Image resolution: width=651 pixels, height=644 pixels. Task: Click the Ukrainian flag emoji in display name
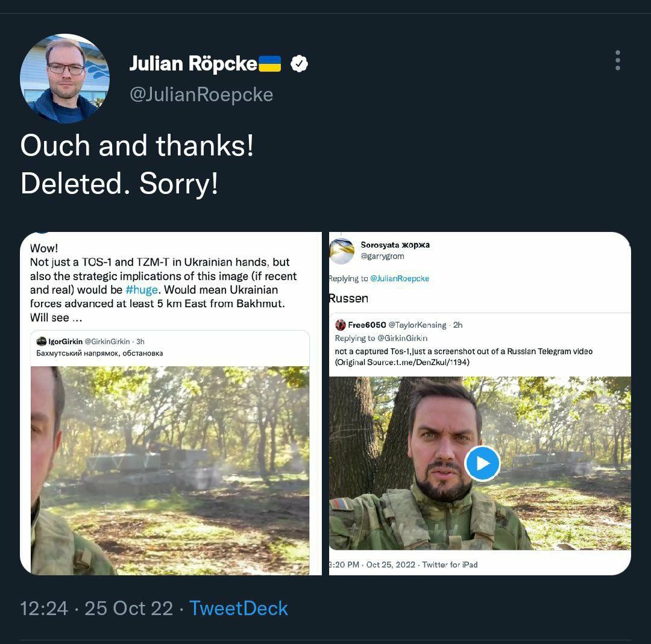click(x=270, y=64)
